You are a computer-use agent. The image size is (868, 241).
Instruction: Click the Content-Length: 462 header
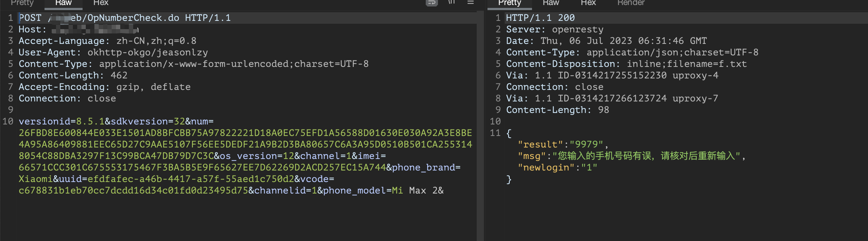pyautogui.click(x=73, y=76)
